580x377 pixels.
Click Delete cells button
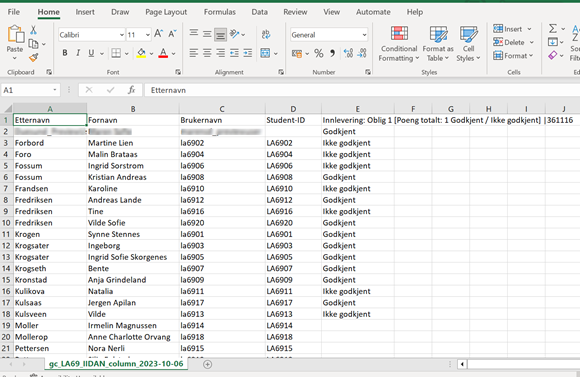click(509, 42)
